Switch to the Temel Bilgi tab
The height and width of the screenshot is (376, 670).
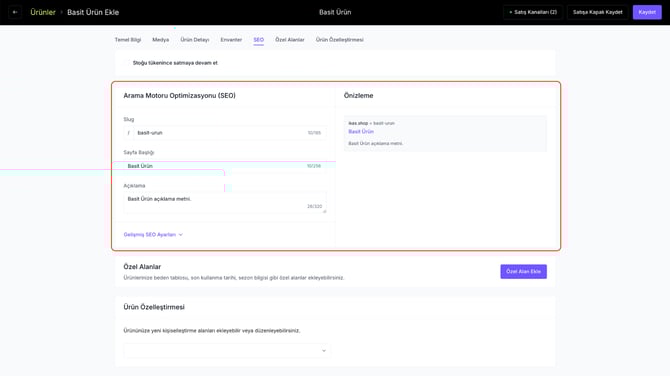128,40
